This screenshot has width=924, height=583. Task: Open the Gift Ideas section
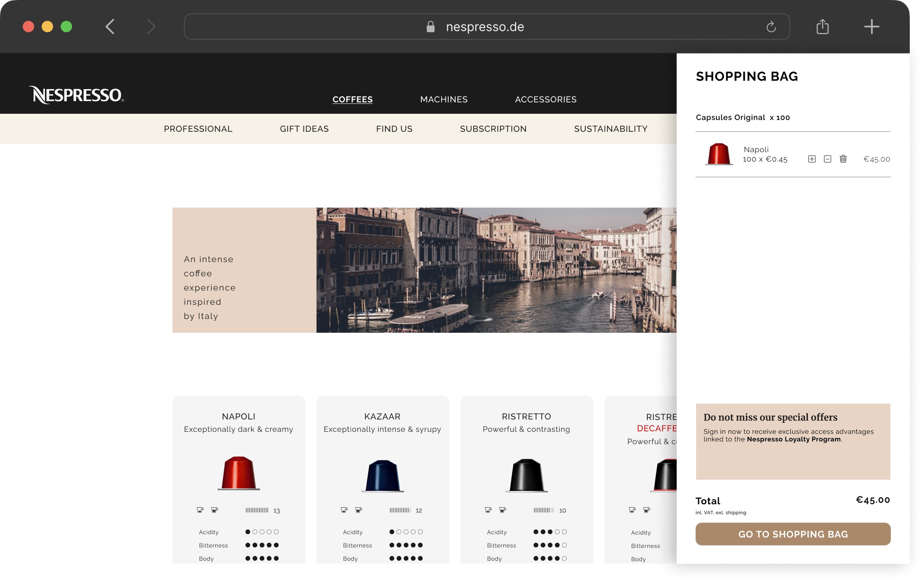coord(304,129)
